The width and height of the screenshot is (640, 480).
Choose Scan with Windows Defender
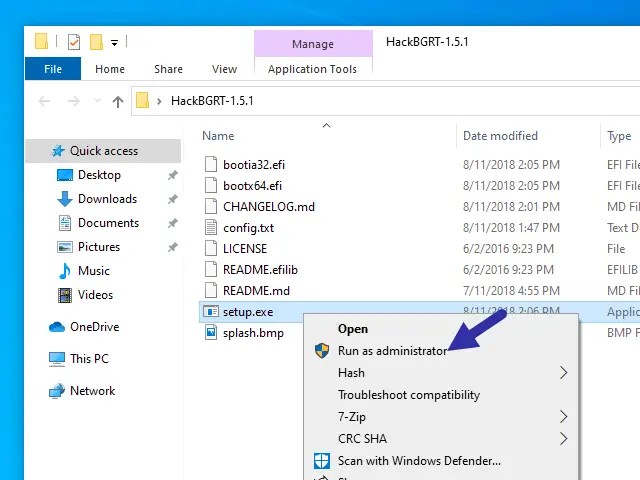coord(419,461)
